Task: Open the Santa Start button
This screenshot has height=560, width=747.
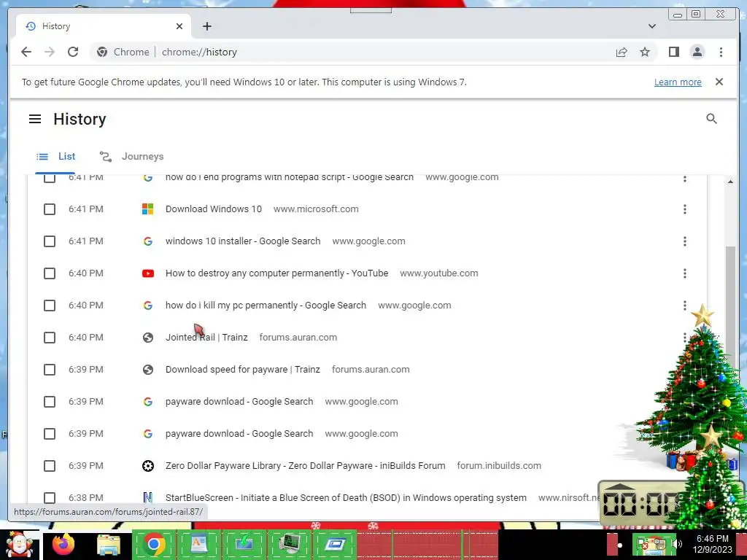Action: (x=19, y=544)
